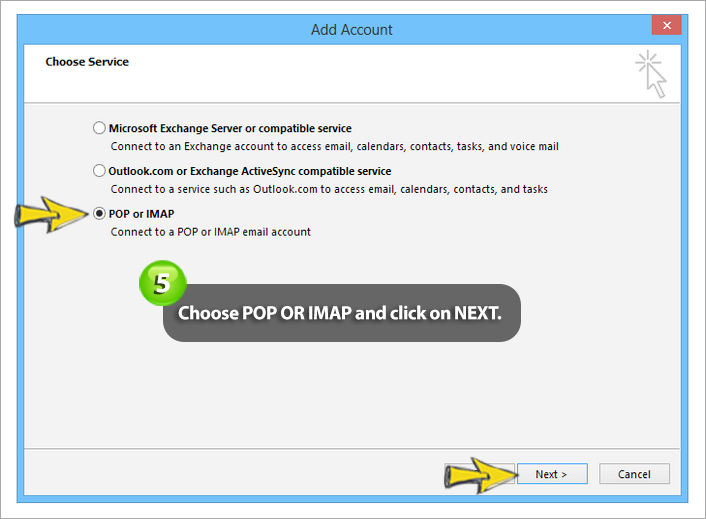The height and width of the screenshot is (519, 706).
Task: Click the Cancel button
Action: tap(634, 474)
